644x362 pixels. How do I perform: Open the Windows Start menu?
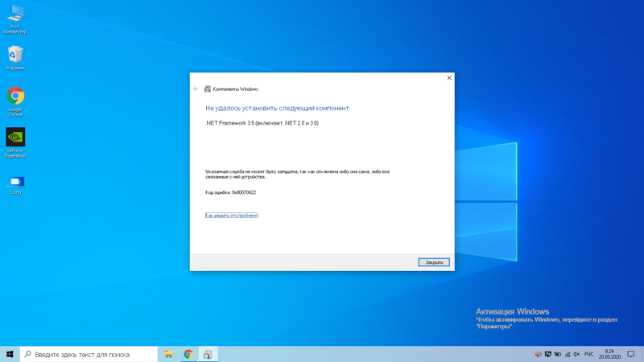pyautogui.click(x=10, y=354)
